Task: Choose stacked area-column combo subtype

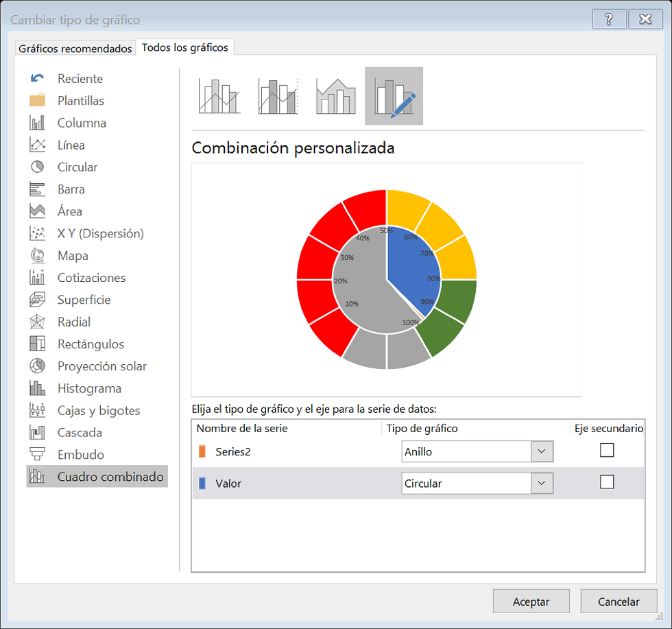Action: (336, 96)
